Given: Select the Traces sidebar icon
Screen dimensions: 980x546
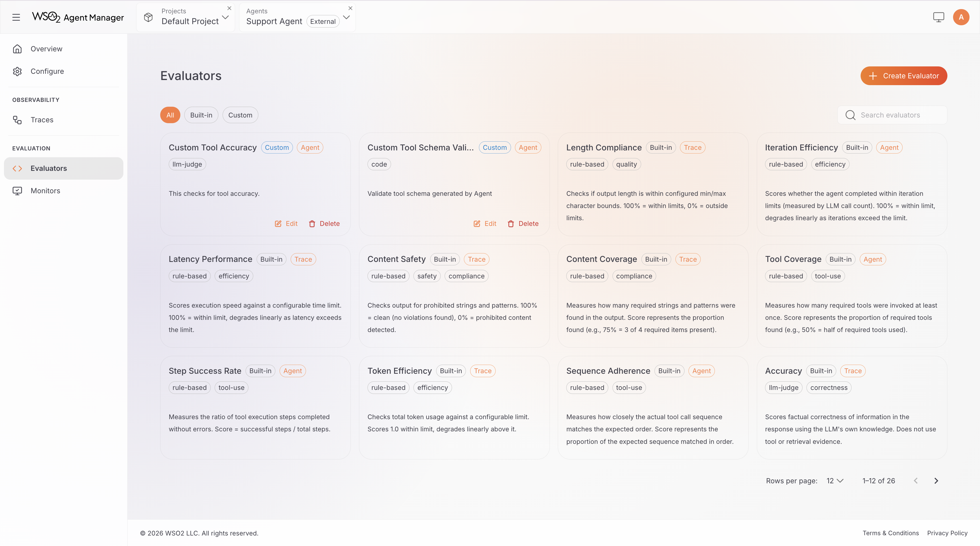Looking at the screenshot, I should (18, 119).
